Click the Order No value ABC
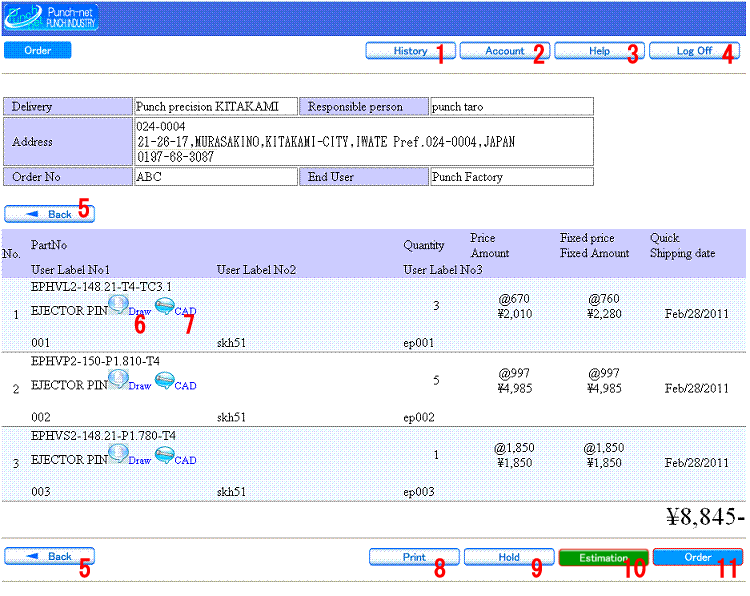 coord(149,177)
